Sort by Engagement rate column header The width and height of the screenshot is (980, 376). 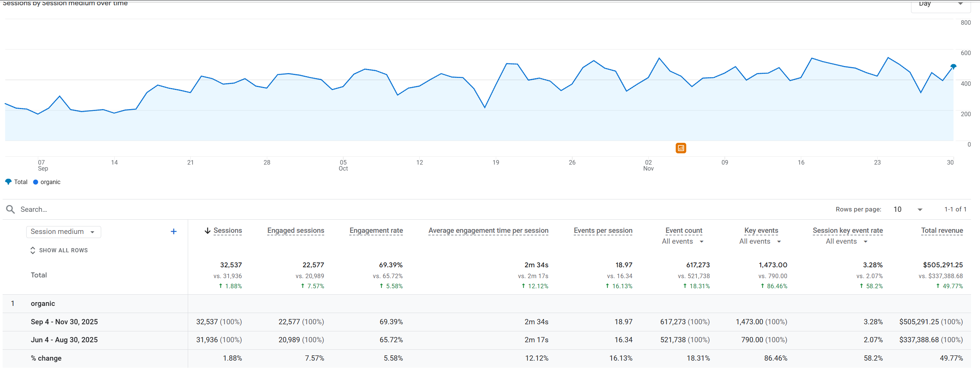tap(376, 231)
